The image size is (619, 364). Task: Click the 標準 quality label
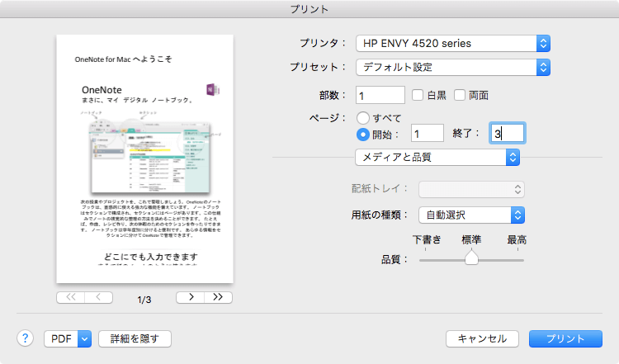471,239
